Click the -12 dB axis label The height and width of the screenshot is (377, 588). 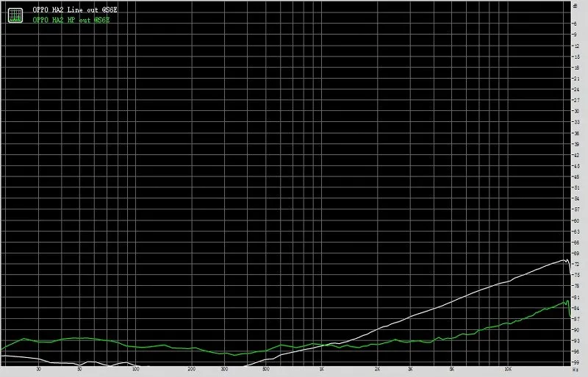coord(576,46)
